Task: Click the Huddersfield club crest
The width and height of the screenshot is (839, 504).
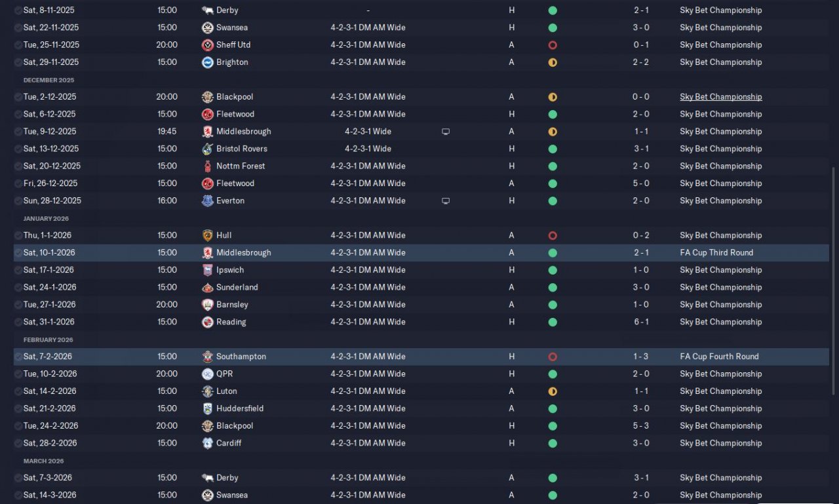Action: point(207,408)
